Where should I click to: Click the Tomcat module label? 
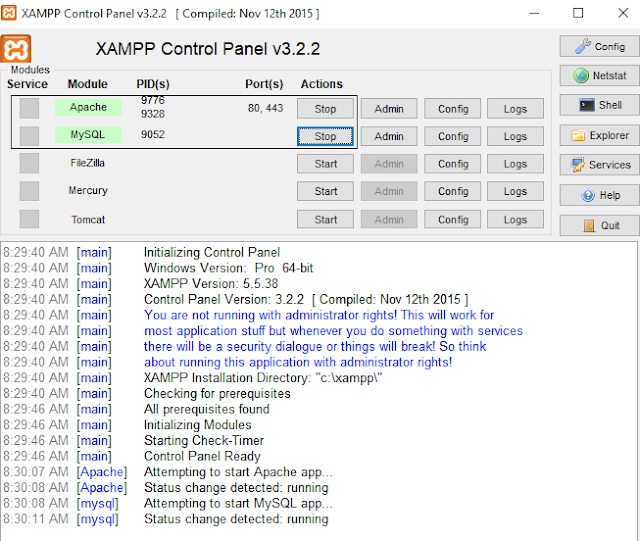88,220
